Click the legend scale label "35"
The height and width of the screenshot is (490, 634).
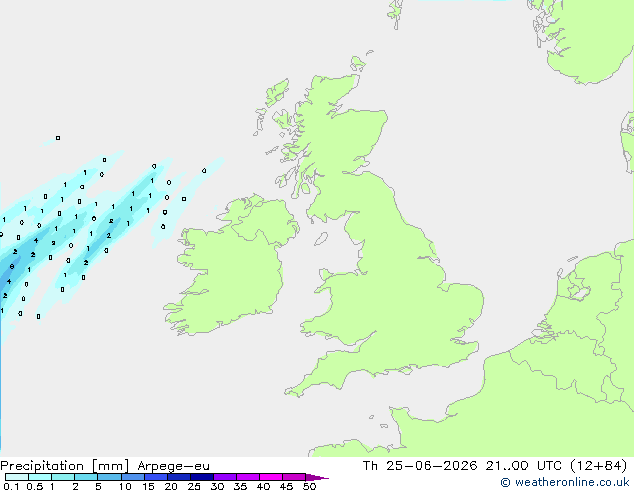(x=240, y=486)
